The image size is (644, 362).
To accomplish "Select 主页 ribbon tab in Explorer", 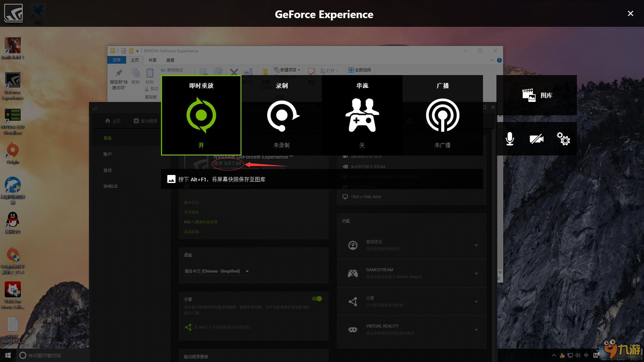I will coord(135,60).
